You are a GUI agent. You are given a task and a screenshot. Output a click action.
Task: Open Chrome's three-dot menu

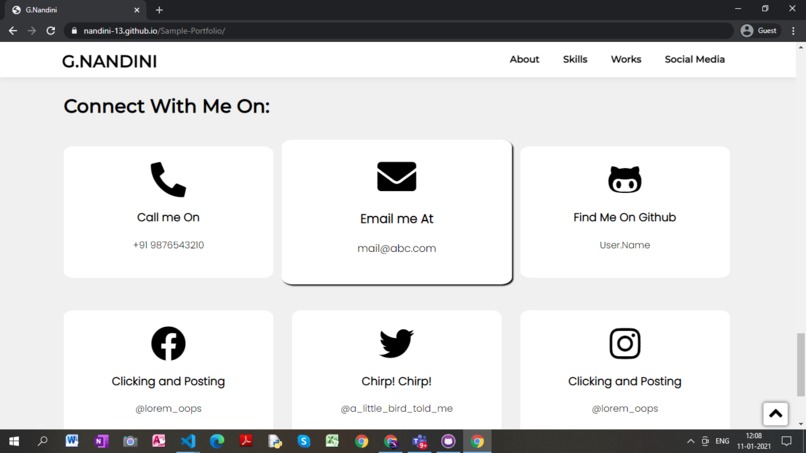pyautogui.click(x=793, y=31)
